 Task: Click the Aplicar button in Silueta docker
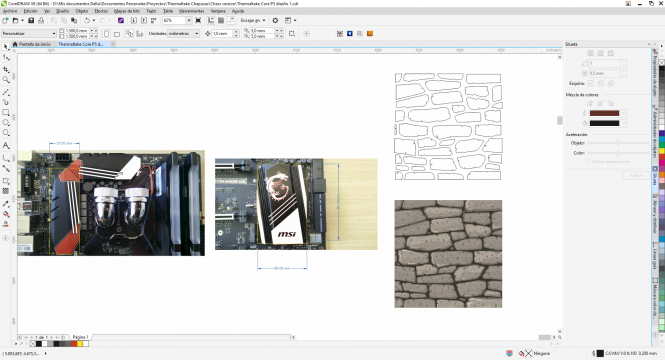tap(636, 175)
